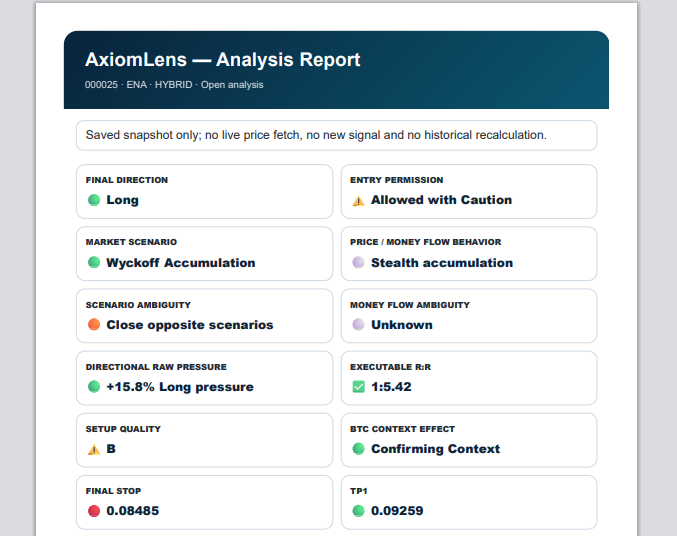
Task: Click the FINAL STOP label
Action: (113, 491)
